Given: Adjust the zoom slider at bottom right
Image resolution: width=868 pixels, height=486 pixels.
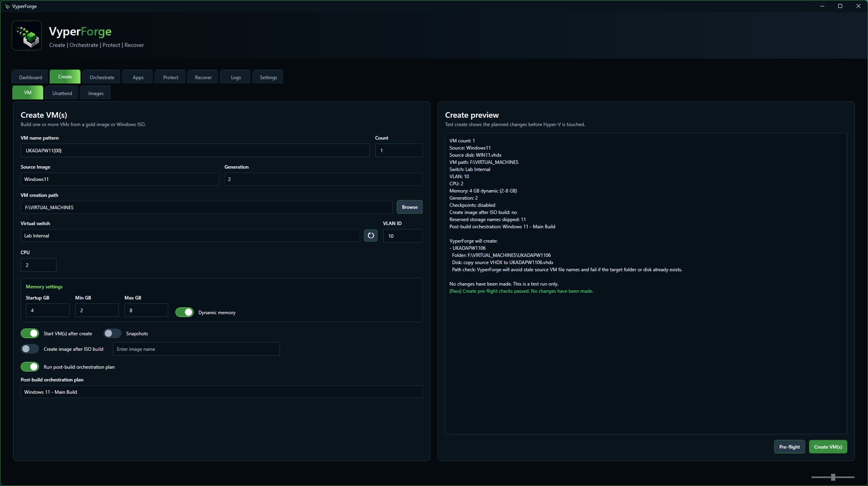Looking at the screenshot, I should [x=833, y=477].
